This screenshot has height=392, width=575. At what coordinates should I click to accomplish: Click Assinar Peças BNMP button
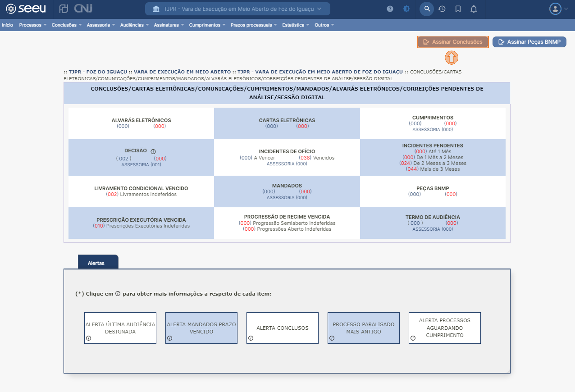coord(529,42)
